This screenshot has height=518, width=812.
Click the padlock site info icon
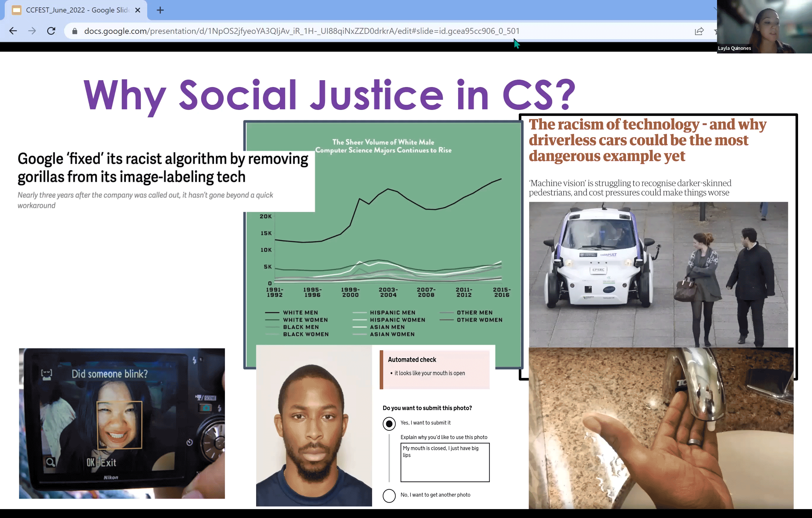75,31
